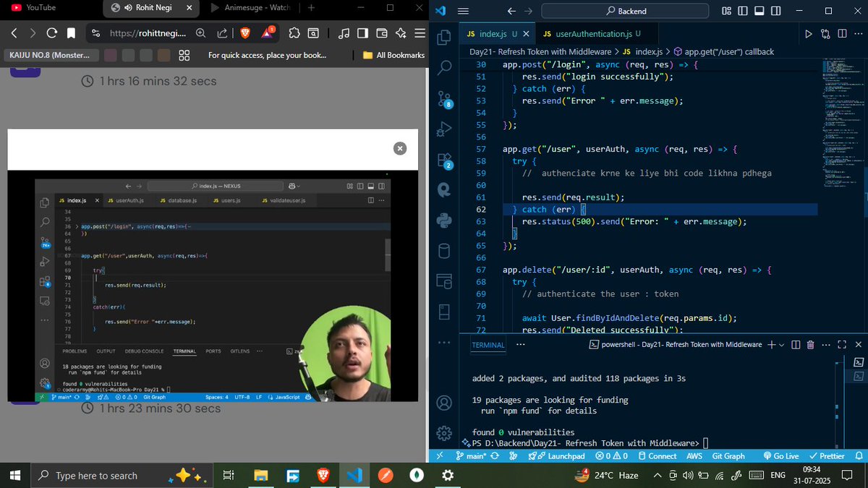Screen dimensions: 868x488
Task: Open Brave Rewards triangle icon
Action: point(268,33)
